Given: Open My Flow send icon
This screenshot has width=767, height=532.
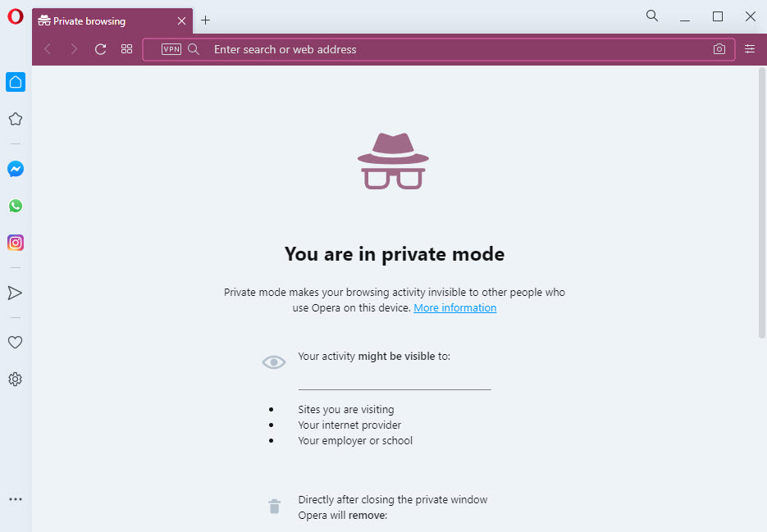Looking at the screenshot, I should click(15, 293).
